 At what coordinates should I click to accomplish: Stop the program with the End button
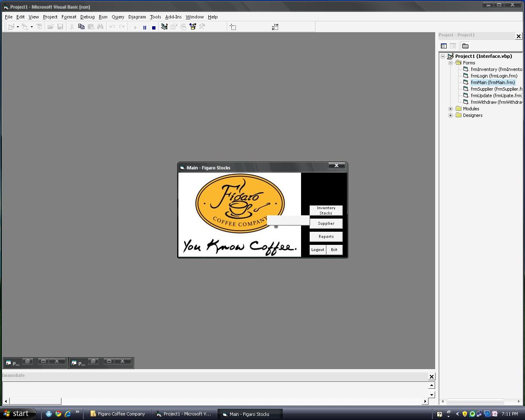(154, 27)
